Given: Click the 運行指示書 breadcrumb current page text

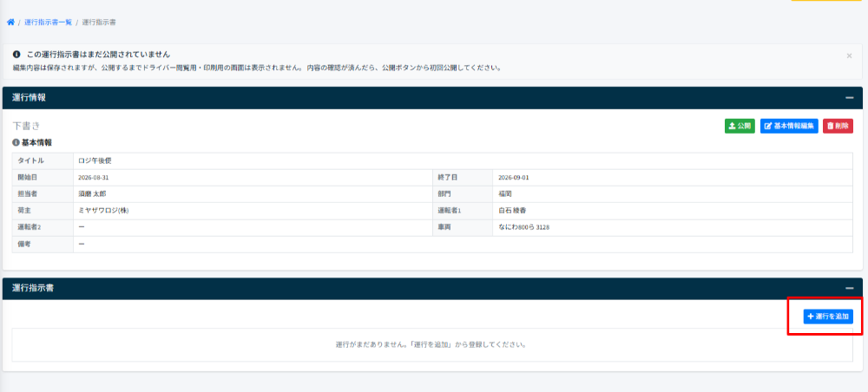Looking at the screenshot, I should tap(99, 23).
